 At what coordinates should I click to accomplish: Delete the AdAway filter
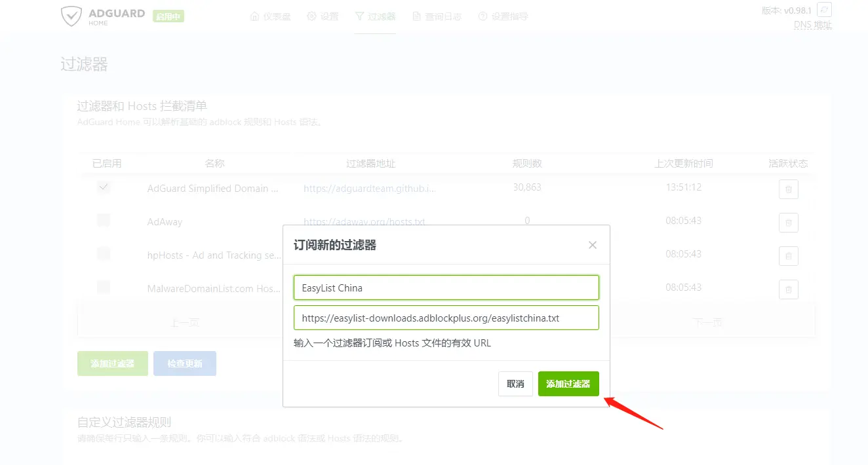click(x=789, y=223)
